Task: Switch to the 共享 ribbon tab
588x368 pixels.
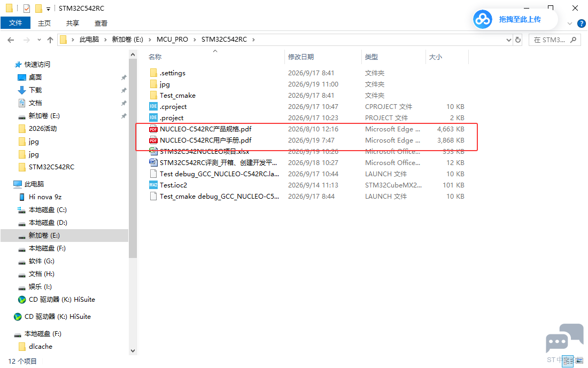Action: 72,24
